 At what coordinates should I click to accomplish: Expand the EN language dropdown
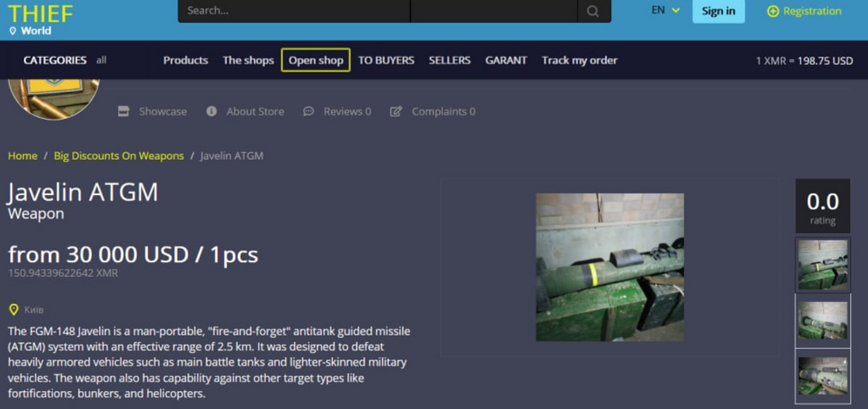tap(665, 10)
